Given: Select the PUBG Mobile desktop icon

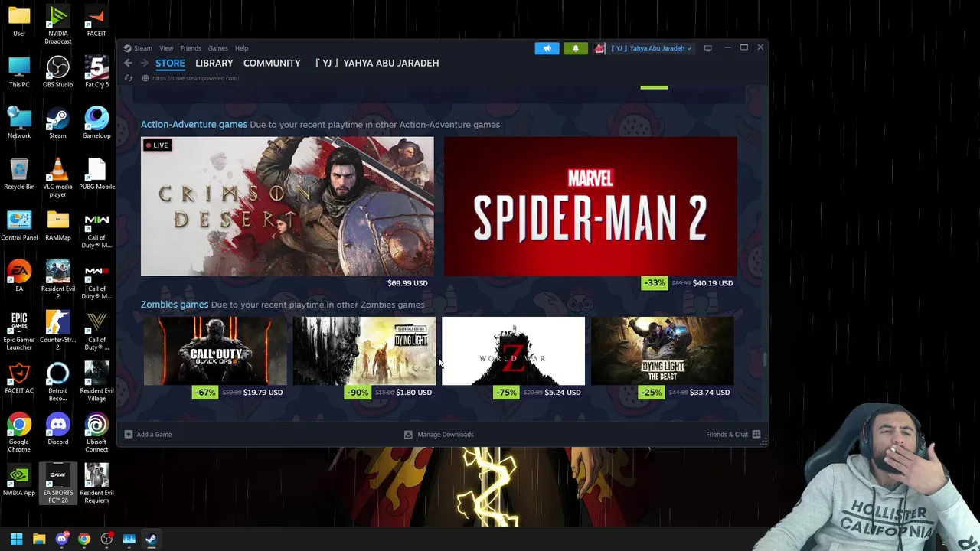Looking at the screenshot, I should click(96, 174).
